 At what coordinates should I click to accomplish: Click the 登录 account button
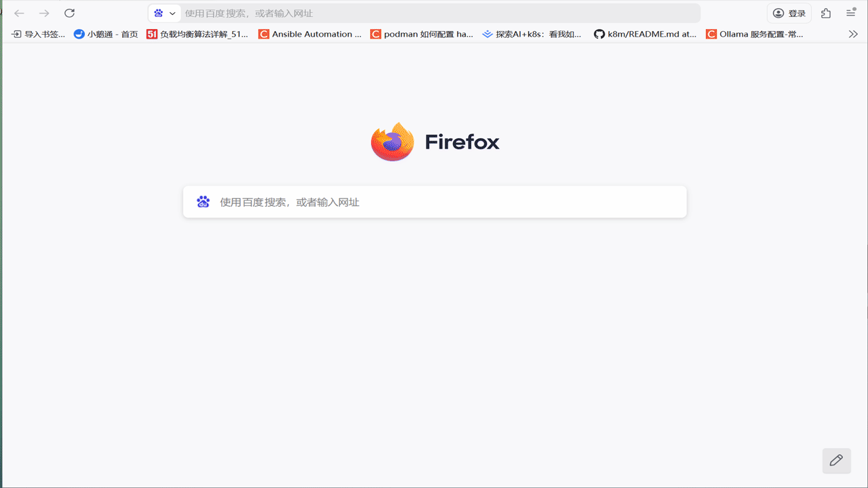pos(789,13)
